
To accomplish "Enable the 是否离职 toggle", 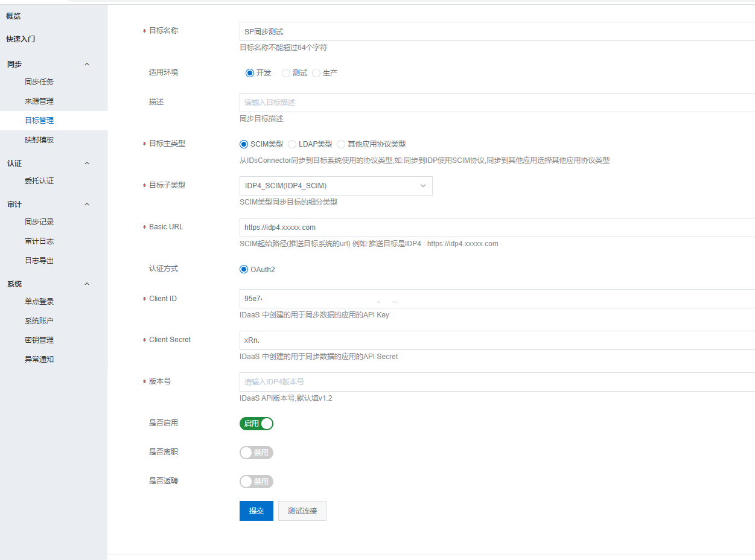I will [x=256, y=453].
